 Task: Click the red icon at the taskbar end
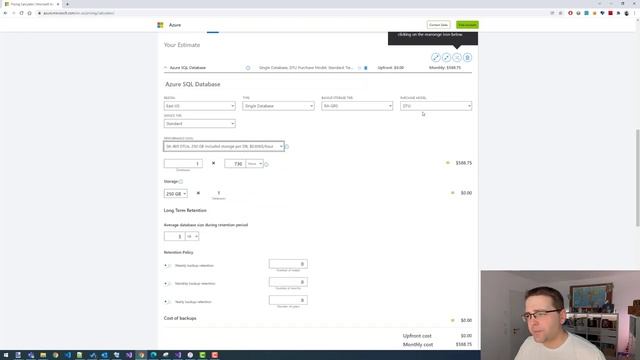tap(215, 355)
